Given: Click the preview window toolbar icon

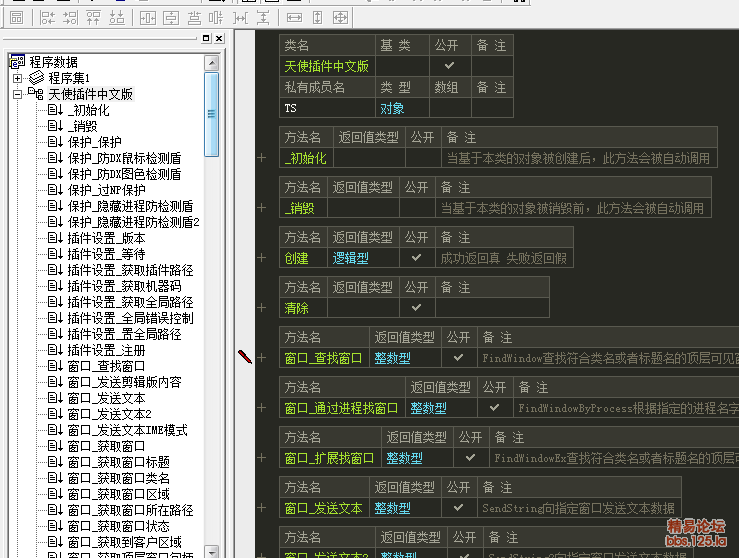Looking at the screenshot, I should pos(16,18).
